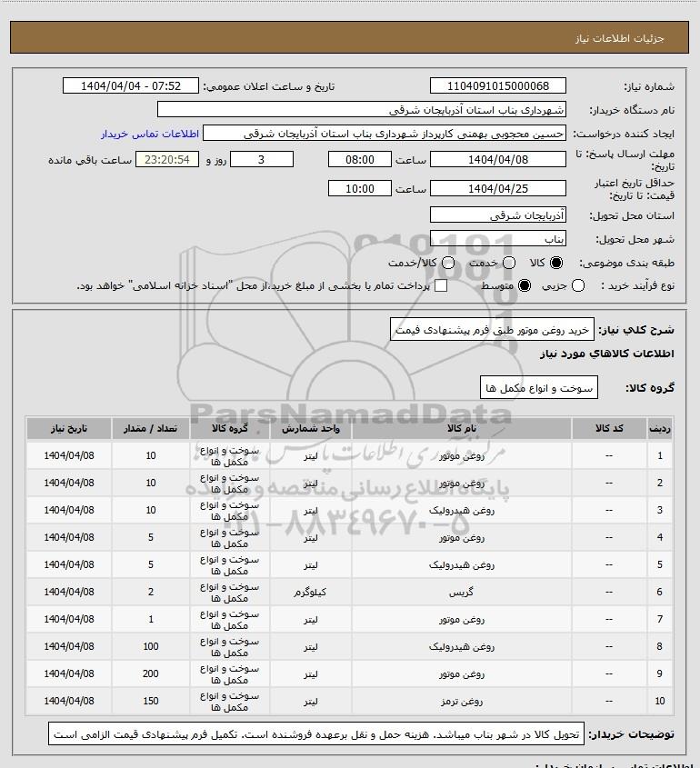Click روغن موتور in row 2

[x=462, y=483]
